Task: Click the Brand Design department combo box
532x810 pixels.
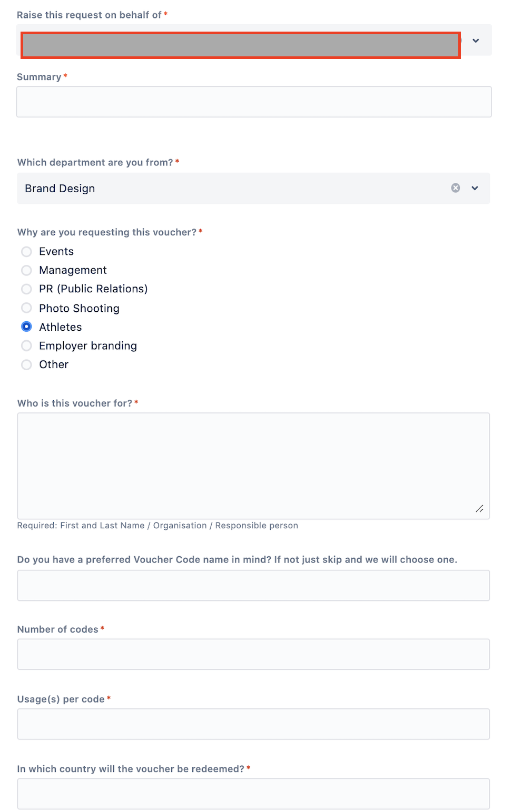Action: tap(253, 188)
